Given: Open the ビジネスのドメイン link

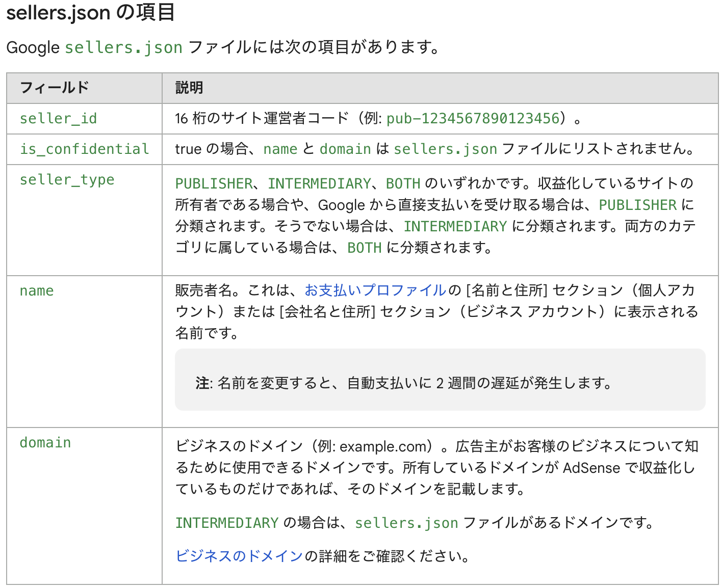Looking at the screenshot, I should tap(239, 555).
